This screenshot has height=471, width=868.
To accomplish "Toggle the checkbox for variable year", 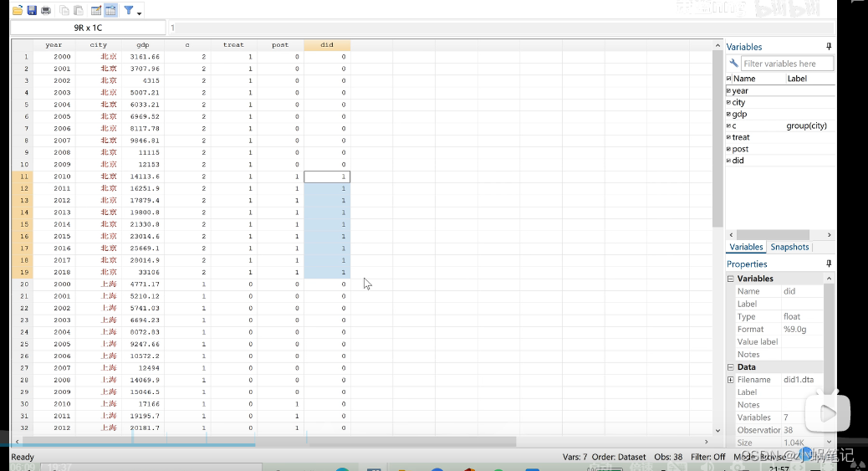I will [x=729, y=91].
